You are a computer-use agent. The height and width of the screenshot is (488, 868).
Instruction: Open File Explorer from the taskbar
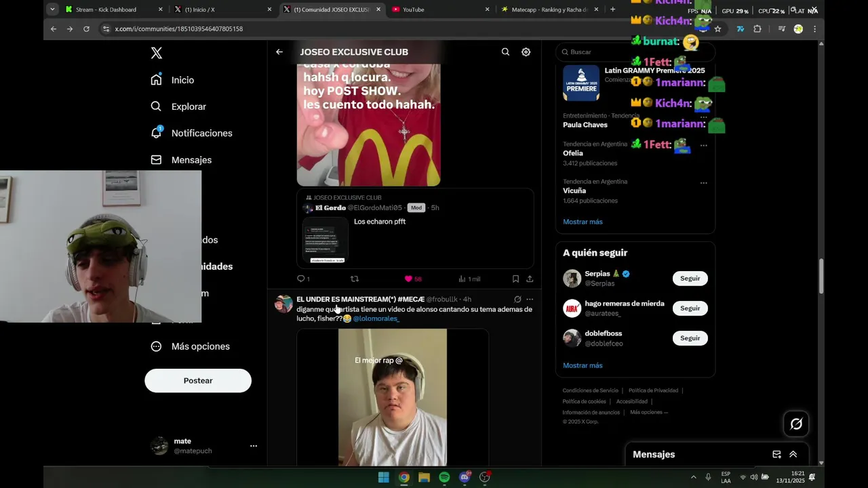[x=424, y=477]
